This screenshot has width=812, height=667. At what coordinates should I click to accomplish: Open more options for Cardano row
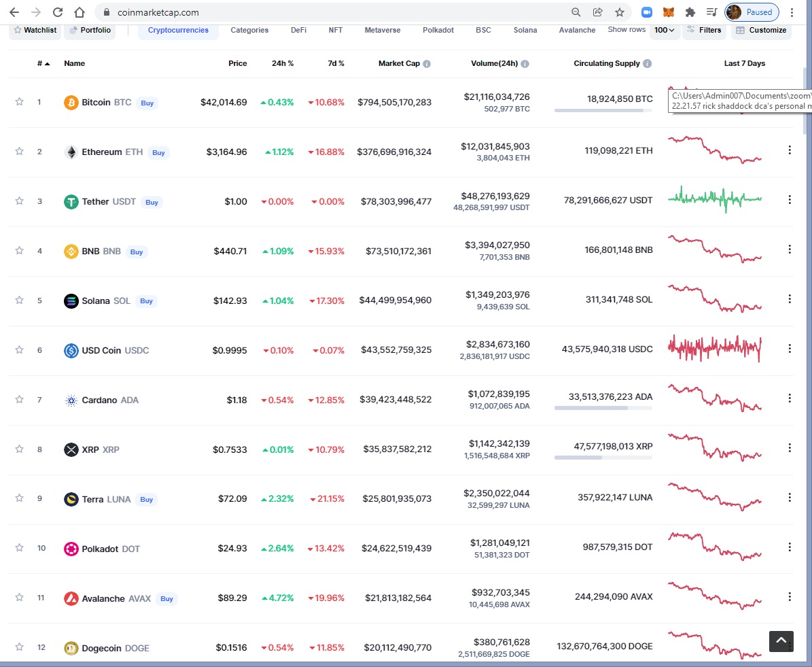coord(790,398)
